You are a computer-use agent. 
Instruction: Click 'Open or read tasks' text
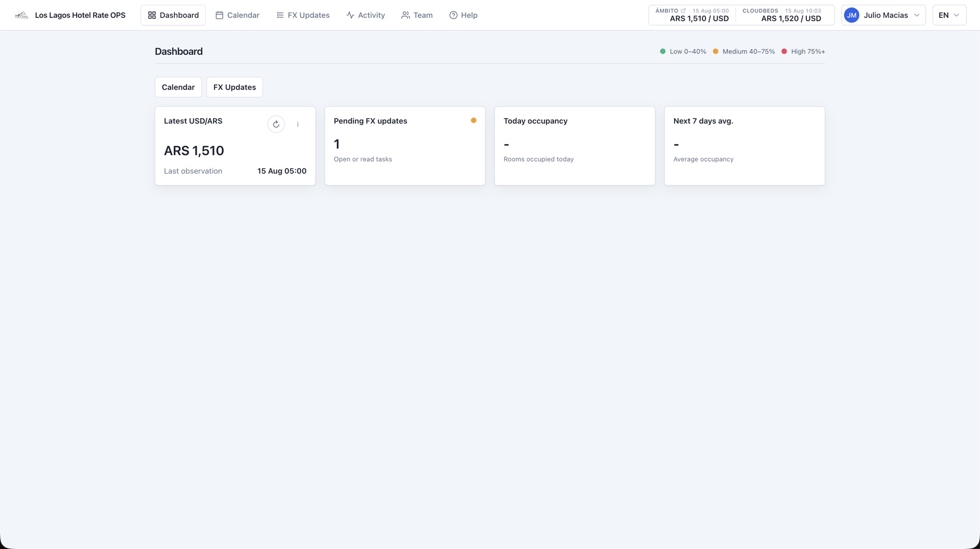coord(363,159)
